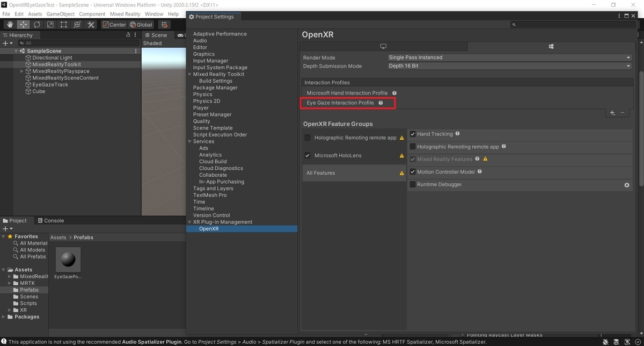Select Input System Package settings
This screenshot has width=644, height=346.
[x=220, y=68]
